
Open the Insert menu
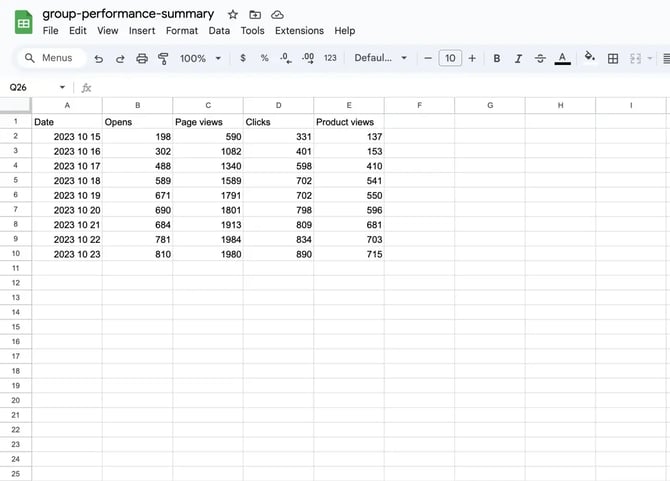[142, 31]
